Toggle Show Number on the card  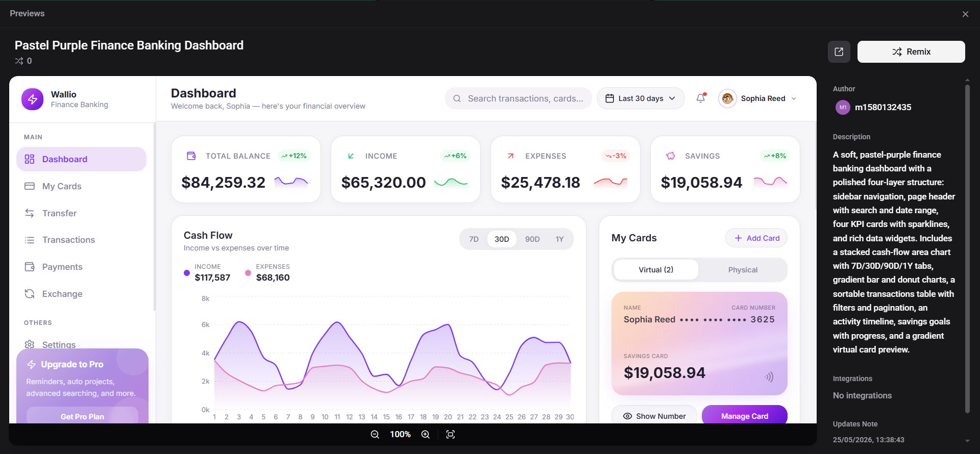[654, 416]
